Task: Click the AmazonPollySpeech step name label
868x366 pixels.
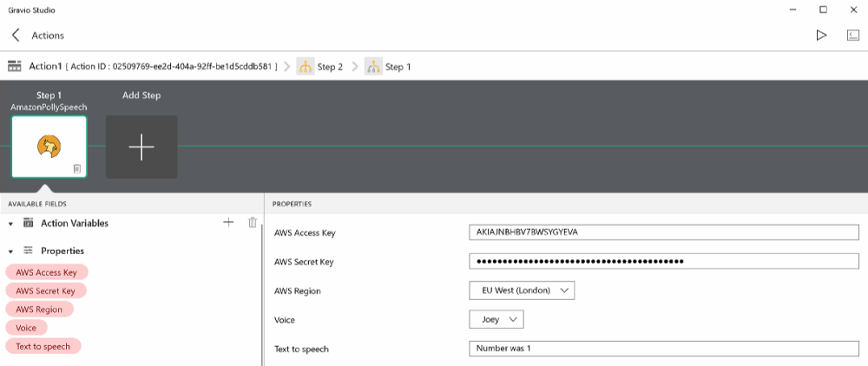Action: [x=49, y=108]
